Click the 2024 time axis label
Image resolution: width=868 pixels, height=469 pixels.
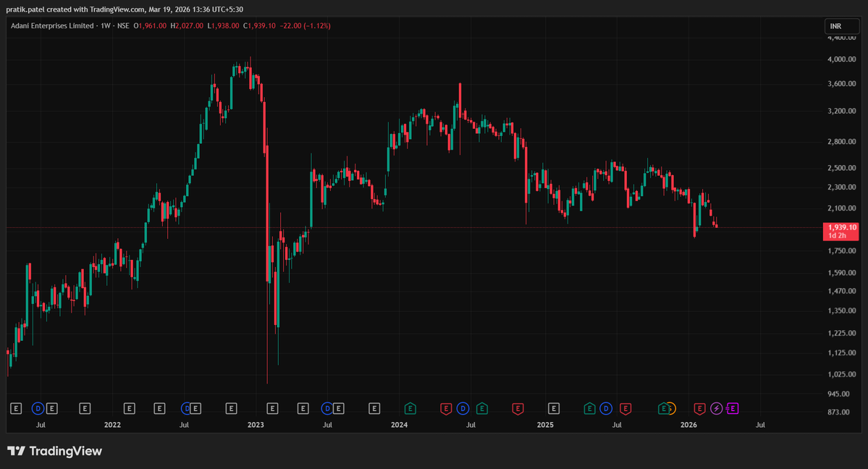(x=399, y=425)
